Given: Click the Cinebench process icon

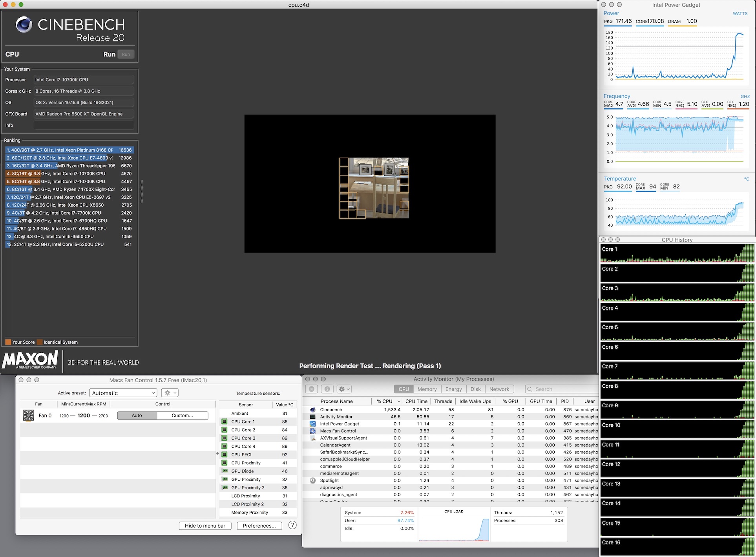Looking at the screenshot, I should pyautogui.click(x=313, y=410).
